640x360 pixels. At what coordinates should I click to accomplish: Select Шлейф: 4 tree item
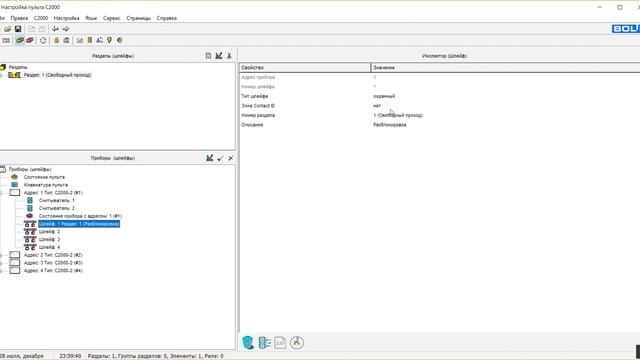(49, 247)
